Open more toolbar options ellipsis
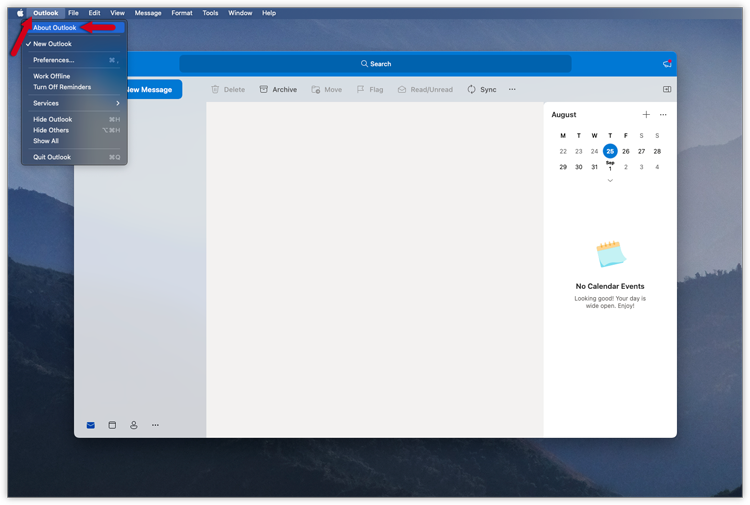The width and height of the screenshot is (750, 505). [x=512, y=90]
